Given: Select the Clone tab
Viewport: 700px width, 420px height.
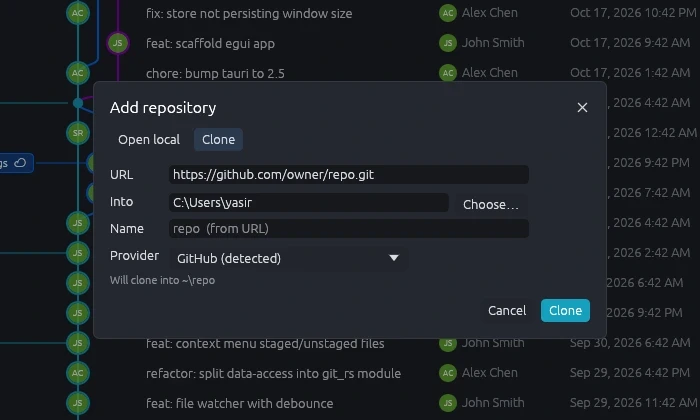Looking at the screenshot, I should pyautogui.click(x=218, y=140).
